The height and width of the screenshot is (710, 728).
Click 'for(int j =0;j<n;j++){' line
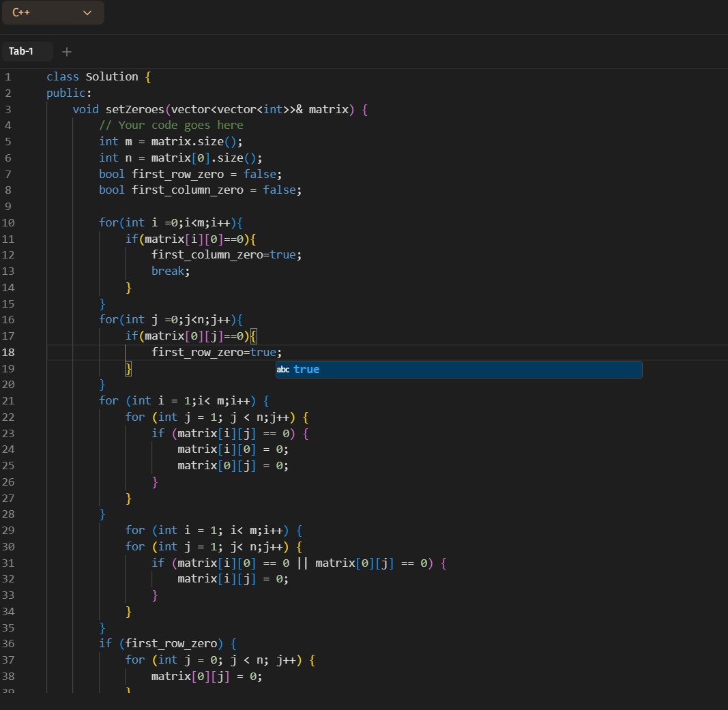point(171,320)
